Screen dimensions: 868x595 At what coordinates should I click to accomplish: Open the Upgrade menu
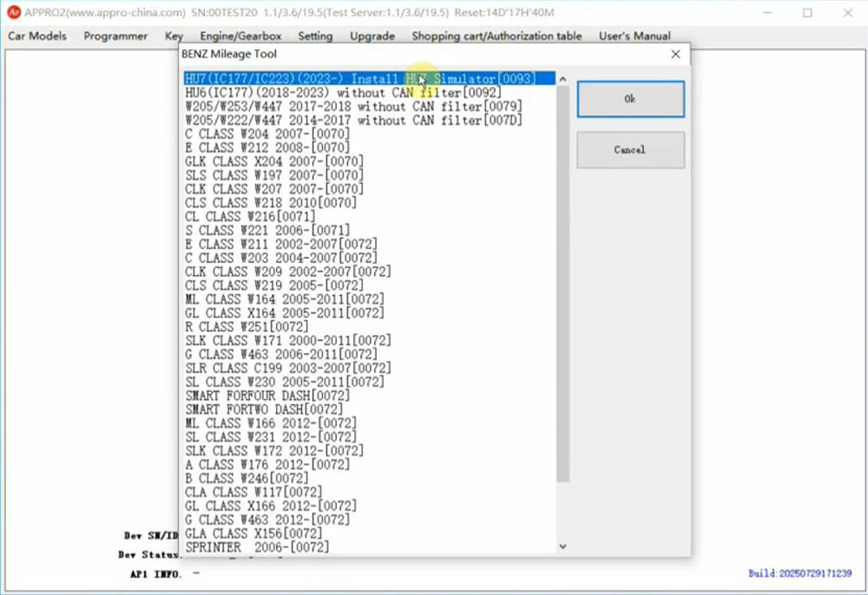click(x=372, y=36)
